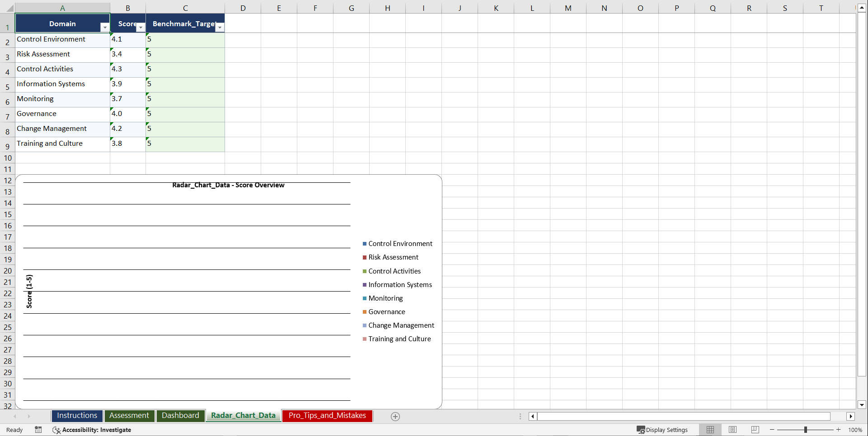
Task: Switch to the Dashboard sheet
Action: pyautogui.click(x=180, y=416)
